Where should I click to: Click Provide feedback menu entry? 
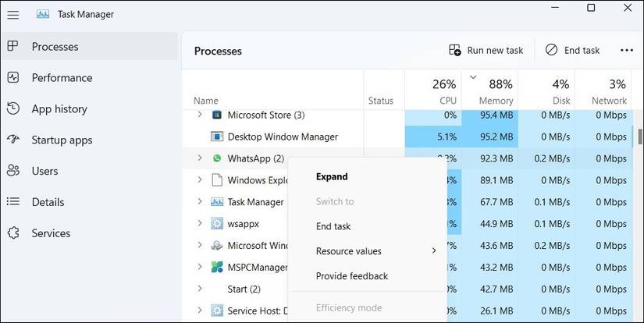pos(351,276)
